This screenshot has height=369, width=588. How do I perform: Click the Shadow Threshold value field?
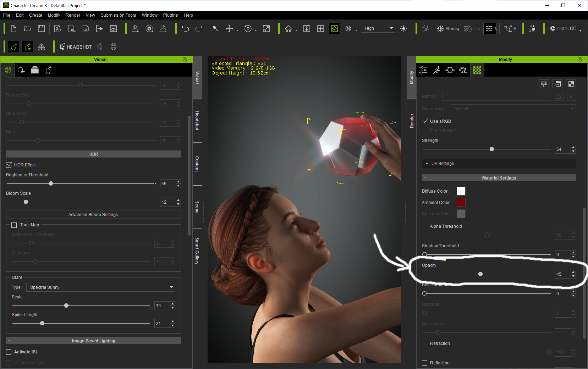[562, 255]
